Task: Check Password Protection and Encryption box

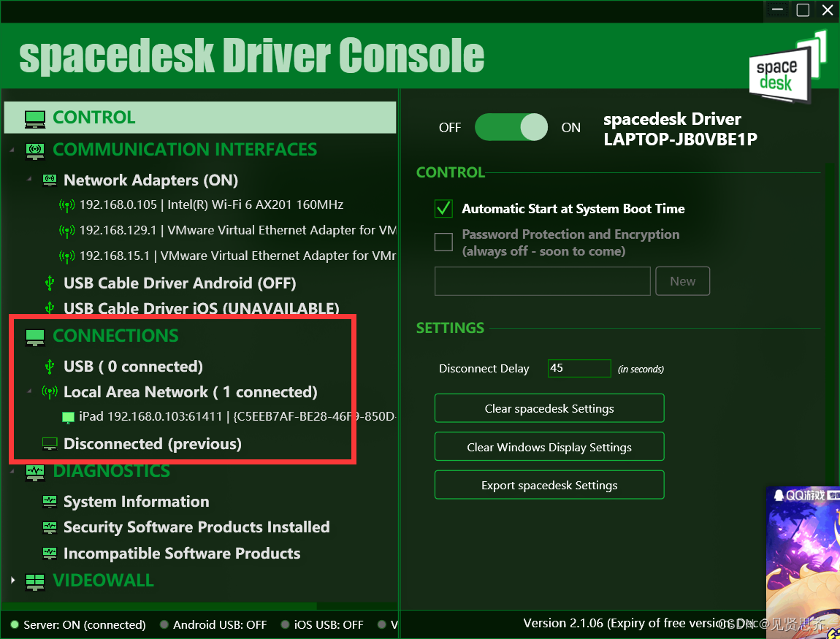Action: [x=443, y=242]
